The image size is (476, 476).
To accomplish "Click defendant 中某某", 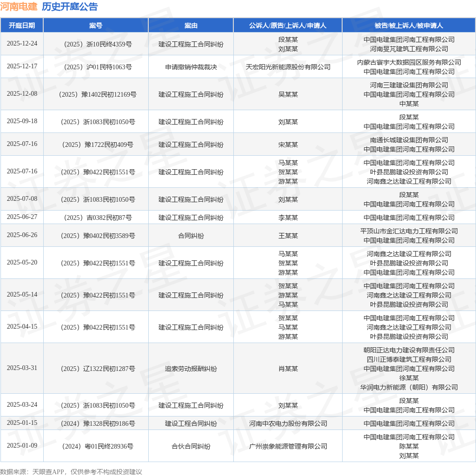I will click(x=409, y=104).
